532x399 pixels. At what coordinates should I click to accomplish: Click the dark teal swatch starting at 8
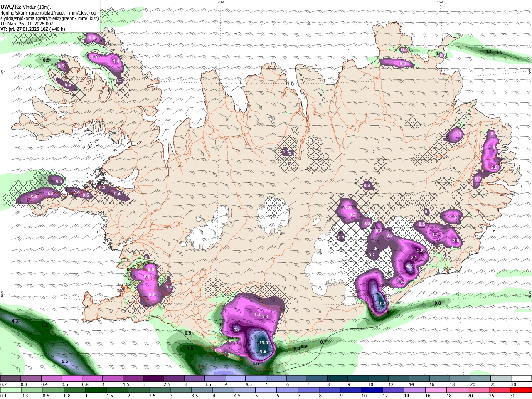click(337, 379)
